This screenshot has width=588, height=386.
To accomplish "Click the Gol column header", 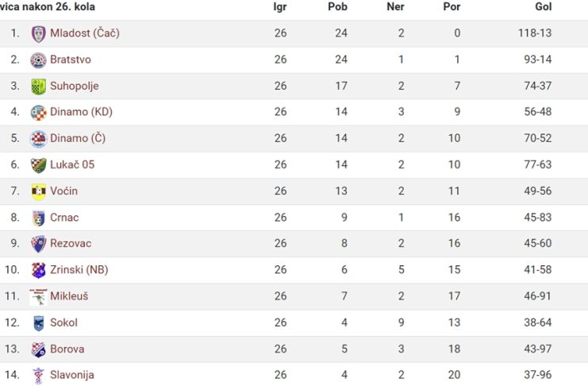I will 543,6.
